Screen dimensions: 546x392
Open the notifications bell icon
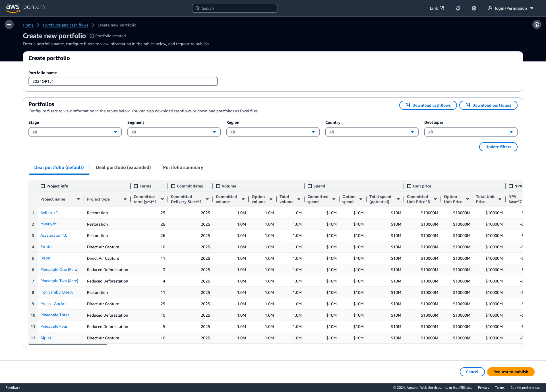(458, 8)
